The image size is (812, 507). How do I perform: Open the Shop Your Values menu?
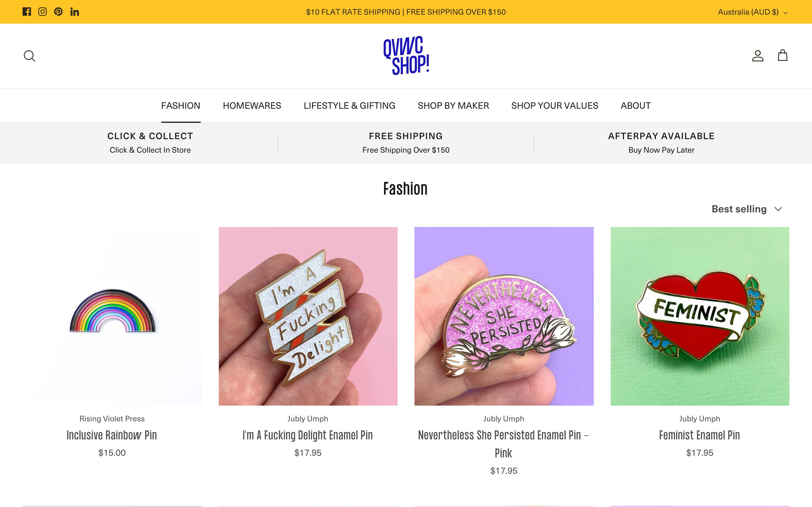pyautogui.click(x=555, y=106)
